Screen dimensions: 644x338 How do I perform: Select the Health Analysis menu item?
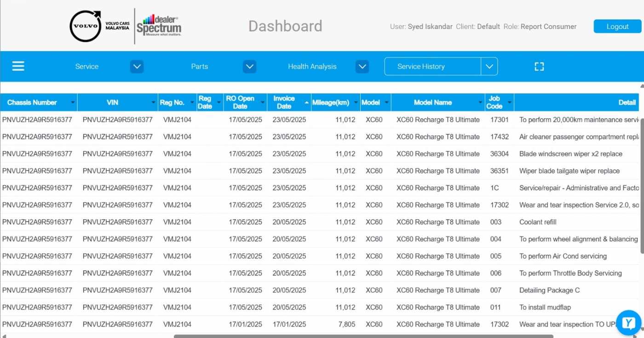(312, 67)
